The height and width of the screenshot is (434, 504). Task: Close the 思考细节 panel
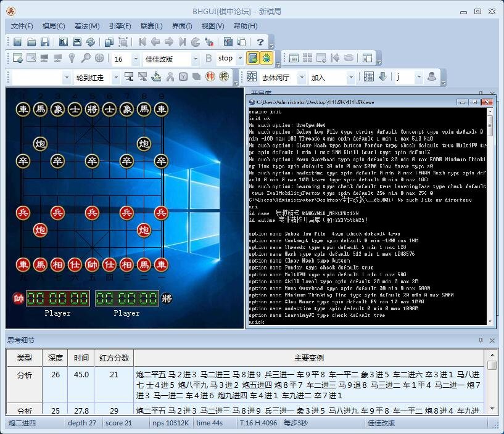pyautogui.click(x=492, y=340)
